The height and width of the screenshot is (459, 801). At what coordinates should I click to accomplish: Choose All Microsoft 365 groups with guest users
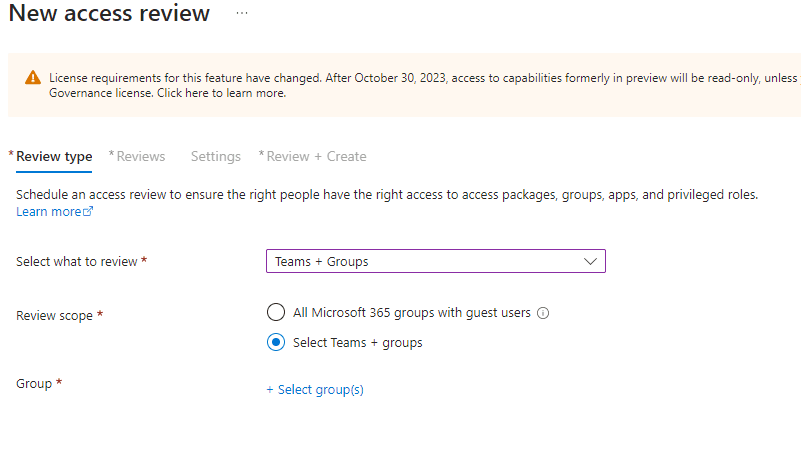[x=276, y=312]
